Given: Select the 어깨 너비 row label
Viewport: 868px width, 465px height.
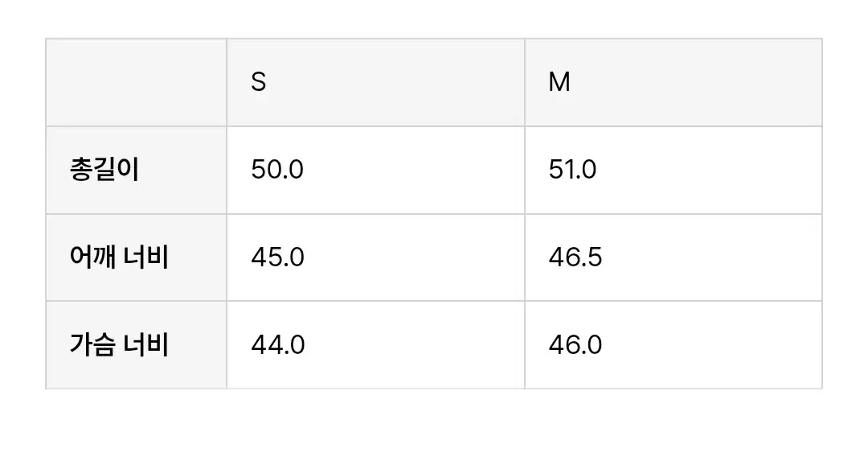Looking at the screenshot, I should coord(119,257).
